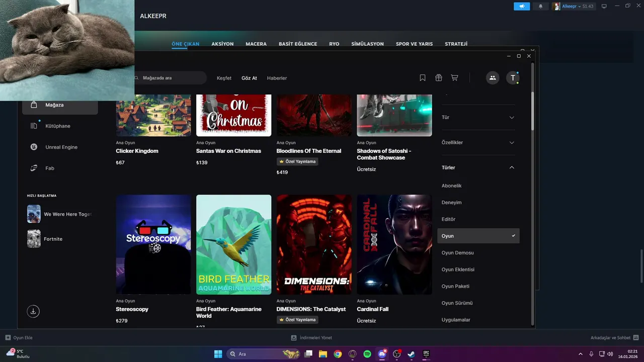Click the Windows Start button
The width and height of the screenshot is (644, 362).
click(x=218, y=354)
